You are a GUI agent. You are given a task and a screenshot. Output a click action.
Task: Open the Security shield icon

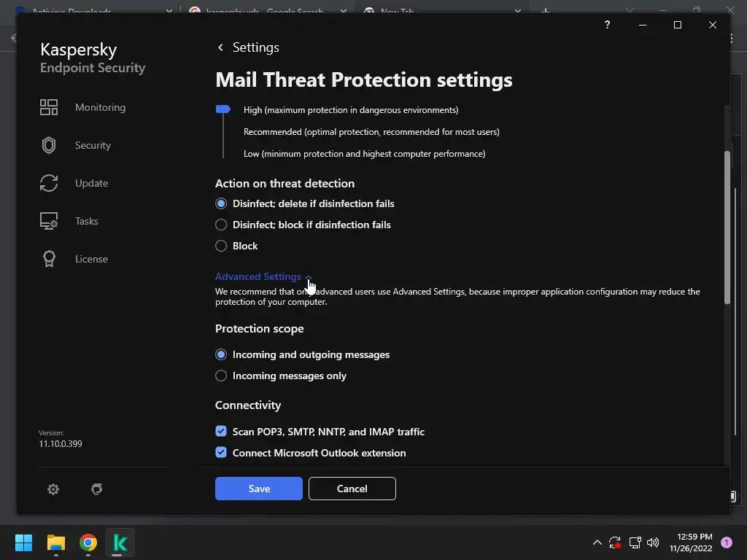(x=49, y=145)
